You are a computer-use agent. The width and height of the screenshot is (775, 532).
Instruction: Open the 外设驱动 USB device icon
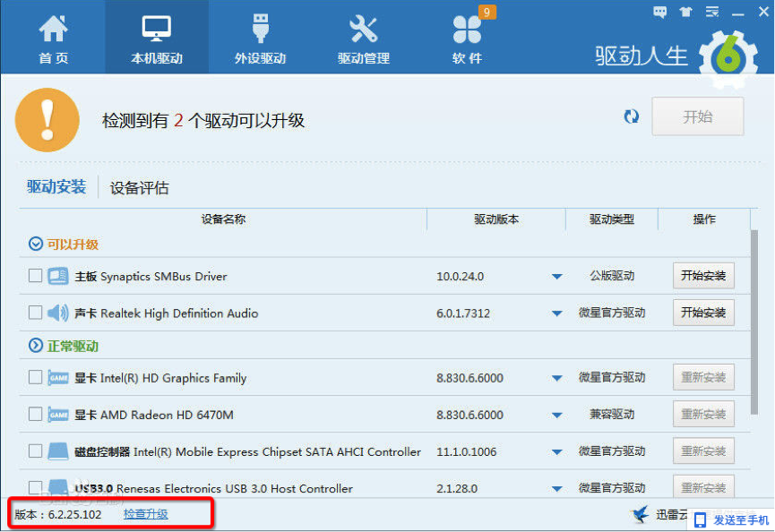tap(260, 29)
